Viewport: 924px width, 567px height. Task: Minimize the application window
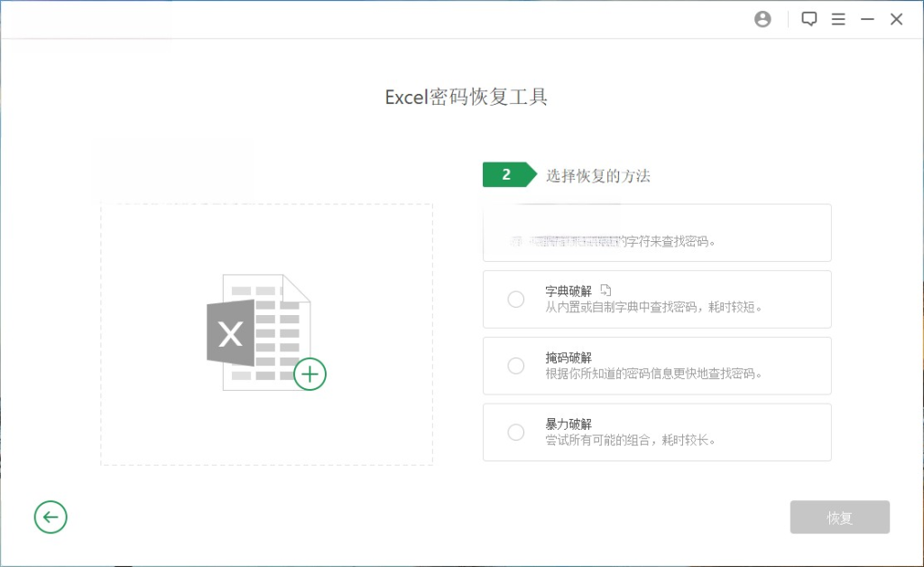(867, 18)
